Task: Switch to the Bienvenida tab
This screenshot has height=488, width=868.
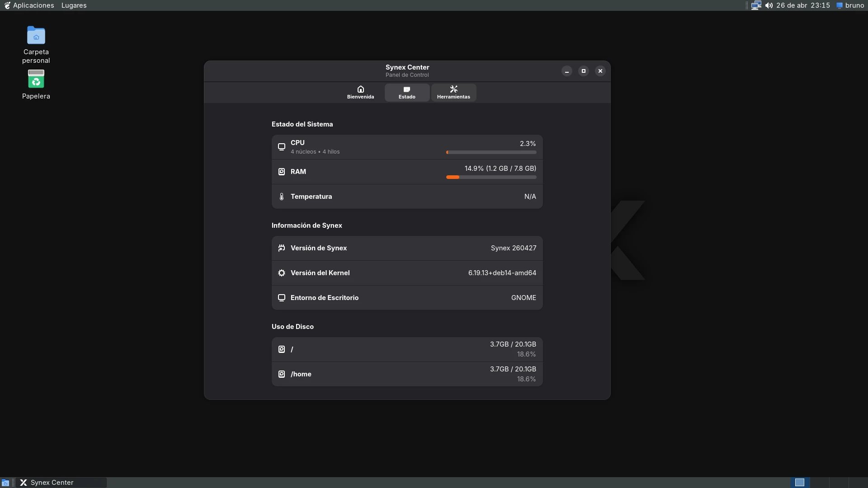Action: click(x=360, y=92)
